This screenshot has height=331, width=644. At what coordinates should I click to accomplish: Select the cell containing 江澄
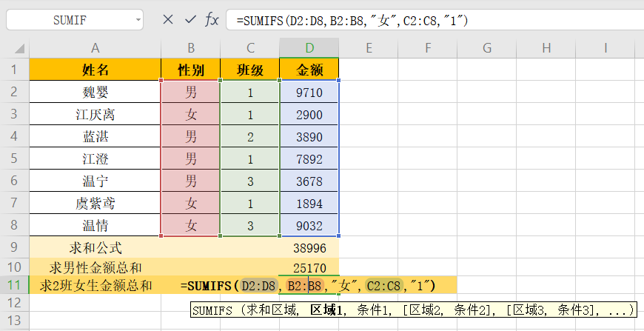pyautogui.click(x=95, y=158)
